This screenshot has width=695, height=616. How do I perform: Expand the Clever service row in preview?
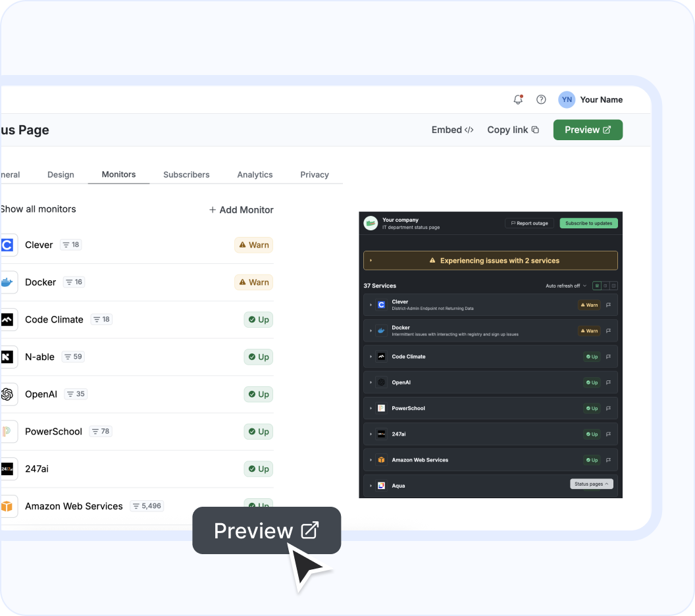pyautogui.click(x=371, y=305)
